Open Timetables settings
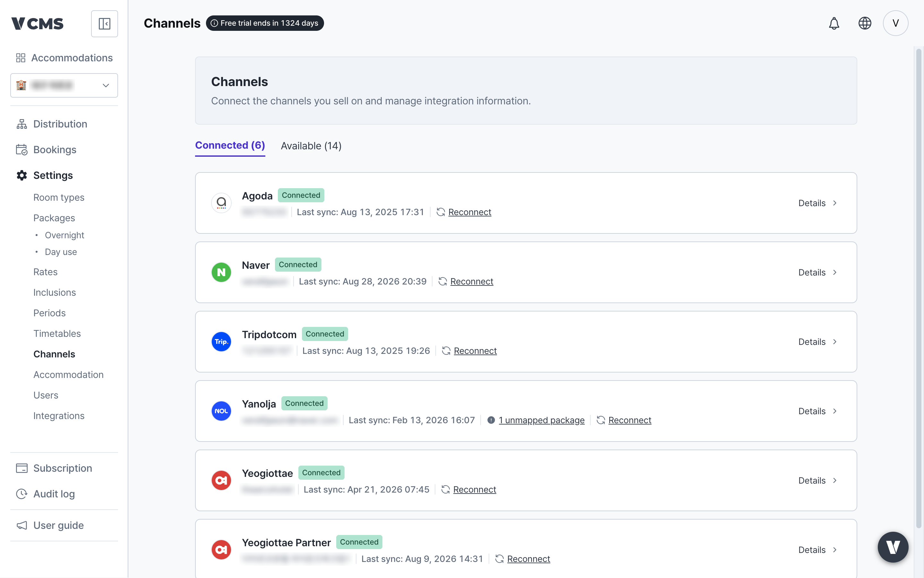Image resolution: width=924 pixels, height=578 pixels. [x=57, y=333]
